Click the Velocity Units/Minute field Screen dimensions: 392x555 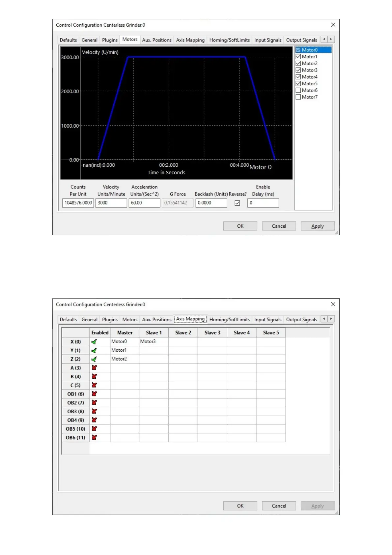pos(111,203)
